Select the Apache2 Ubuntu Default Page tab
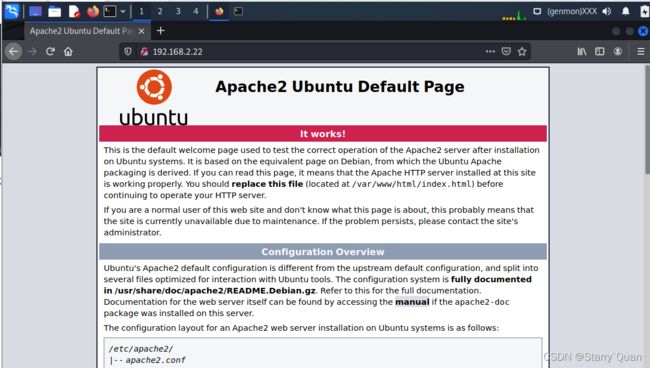 (x=81, y=31)
